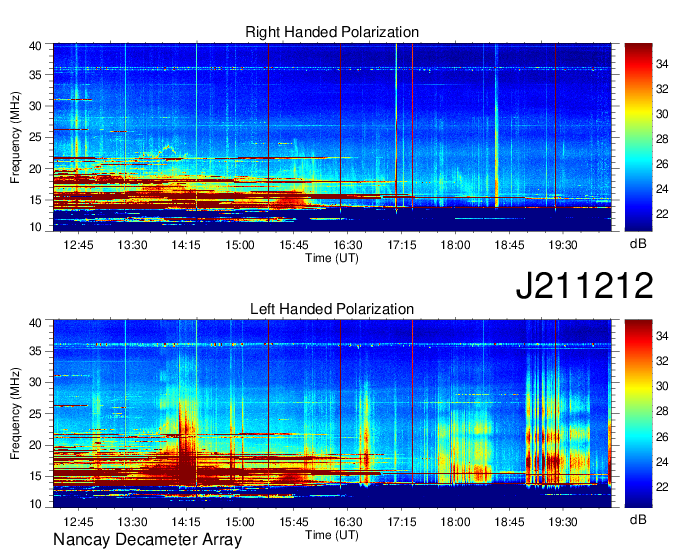The width and height of the screenshot is (680, 552).
Task: Click "30" on Right Handed colorbar scale
Action: tap(662, 114)
